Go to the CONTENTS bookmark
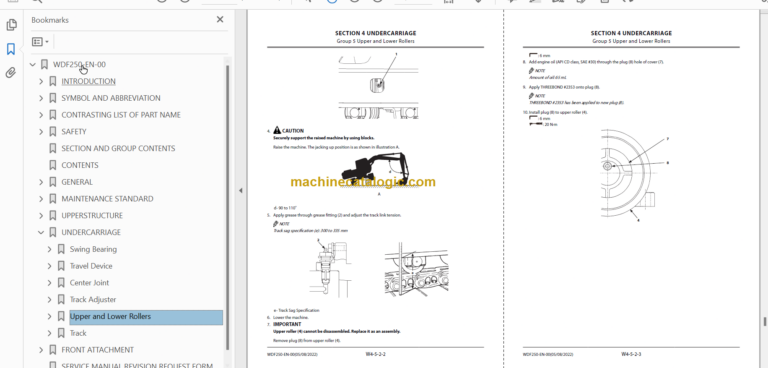 (80, 165)
